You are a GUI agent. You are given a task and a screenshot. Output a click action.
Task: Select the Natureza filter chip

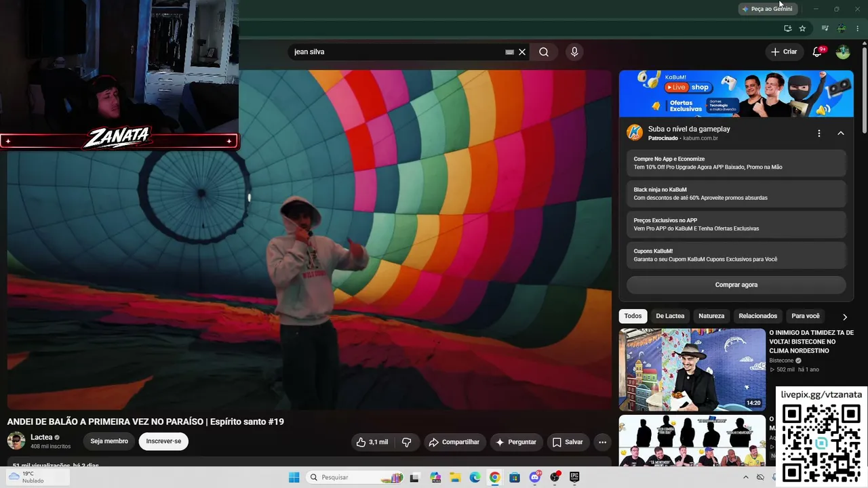[x=711, y=316]
